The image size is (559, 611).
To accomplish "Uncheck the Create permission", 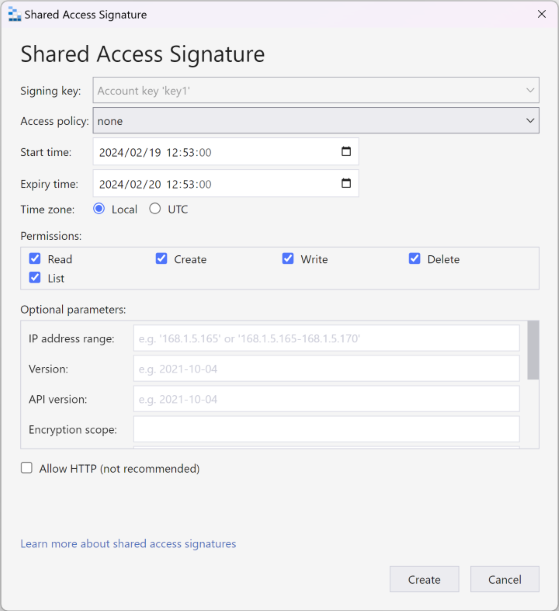I will pos(161,259).
